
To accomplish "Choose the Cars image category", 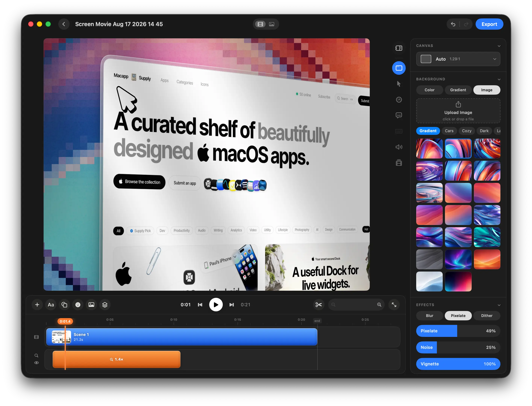I will pos(449,131).
